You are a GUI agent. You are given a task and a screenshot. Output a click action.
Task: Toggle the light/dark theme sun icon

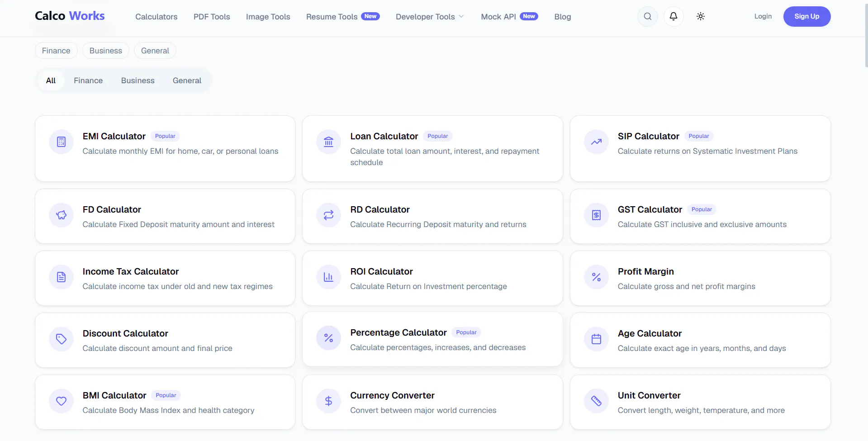[x=701, y=16]
